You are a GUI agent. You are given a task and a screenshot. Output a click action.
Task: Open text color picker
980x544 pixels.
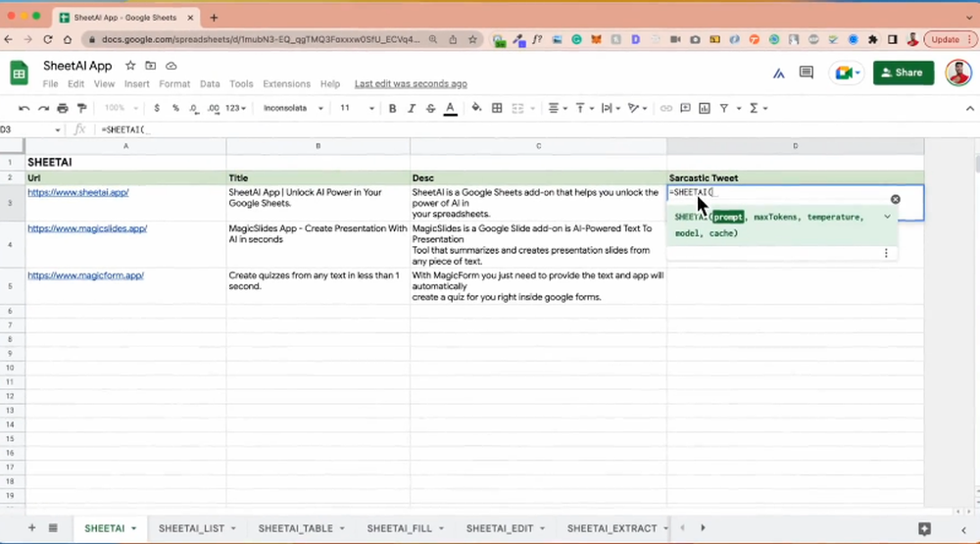[x=450, y=109]
